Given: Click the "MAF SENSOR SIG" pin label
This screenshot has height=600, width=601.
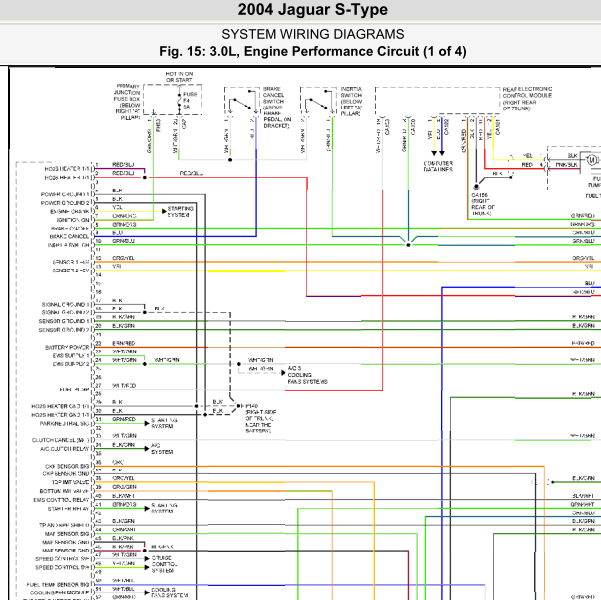Looking at the screenshot, I should coord(67,534).
